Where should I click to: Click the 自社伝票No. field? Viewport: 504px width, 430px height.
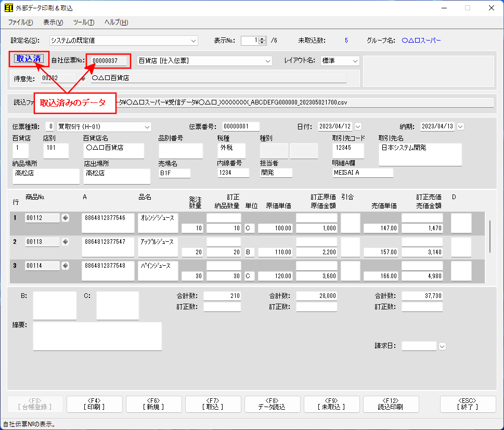click(x=109, y=61)
